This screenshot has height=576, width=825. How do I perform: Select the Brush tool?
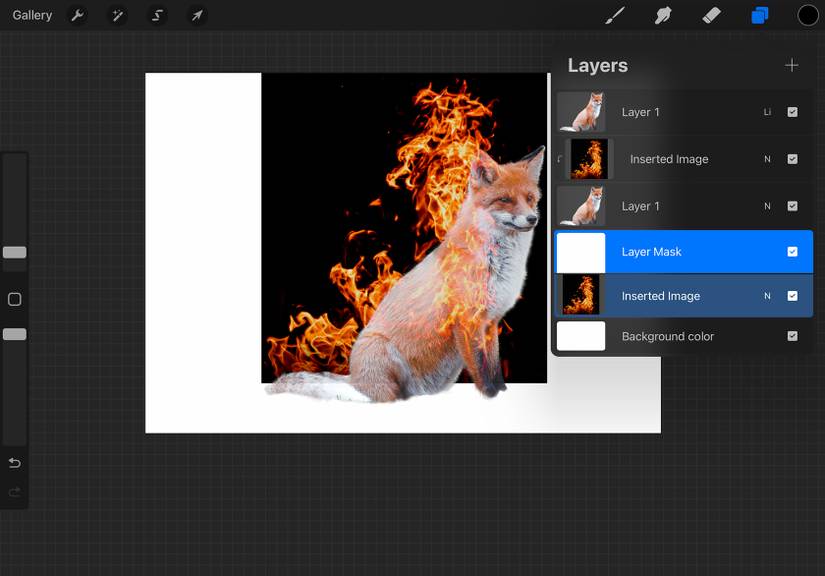[x=615, y=15]
